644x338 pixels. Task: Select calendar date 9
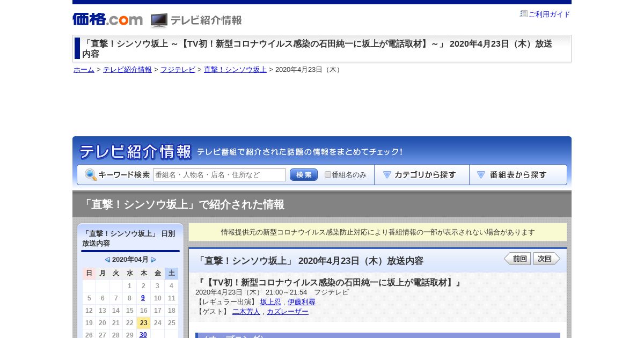click(143, 298)
